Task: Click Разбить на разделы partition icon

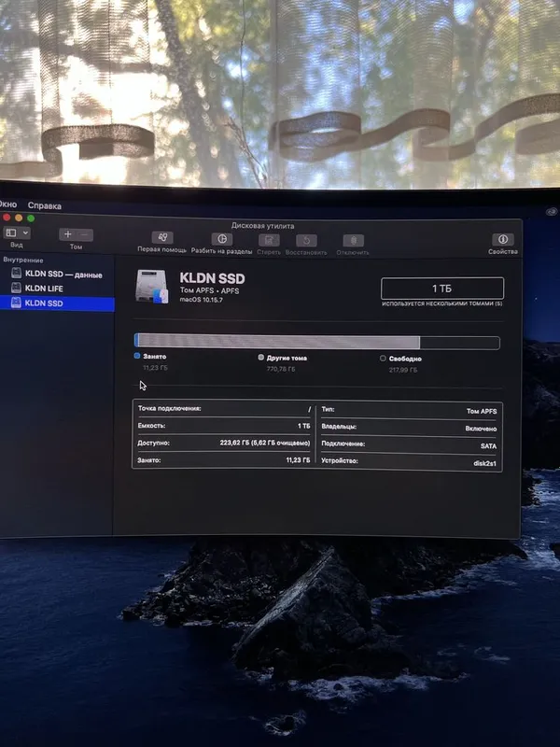Action: [221, 239]
